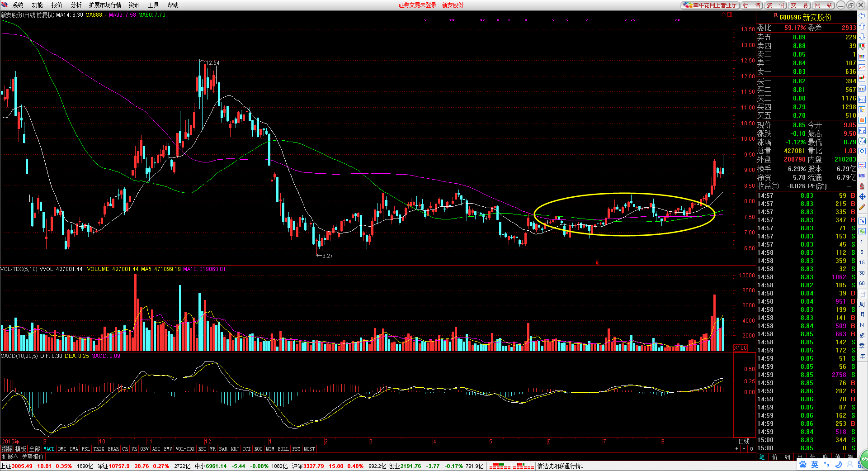Open the f(x) formula icon
This screenshot has height=471, width=868.
pyautogui.click(x=862, y=141)
